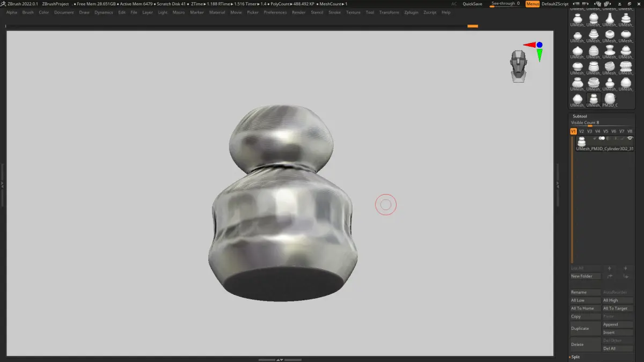
Task: Click the blue axis dot on XYZ gizmo
Action: tap(539, 45)
